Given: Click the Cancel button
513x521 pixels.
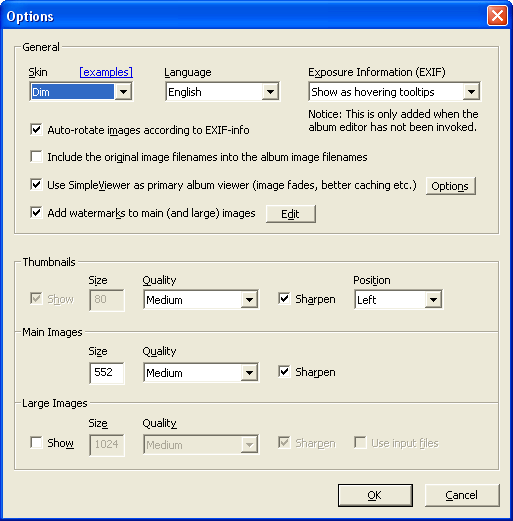Looking at the screenshot, I should pyautogui.click(x=462, y=495).
